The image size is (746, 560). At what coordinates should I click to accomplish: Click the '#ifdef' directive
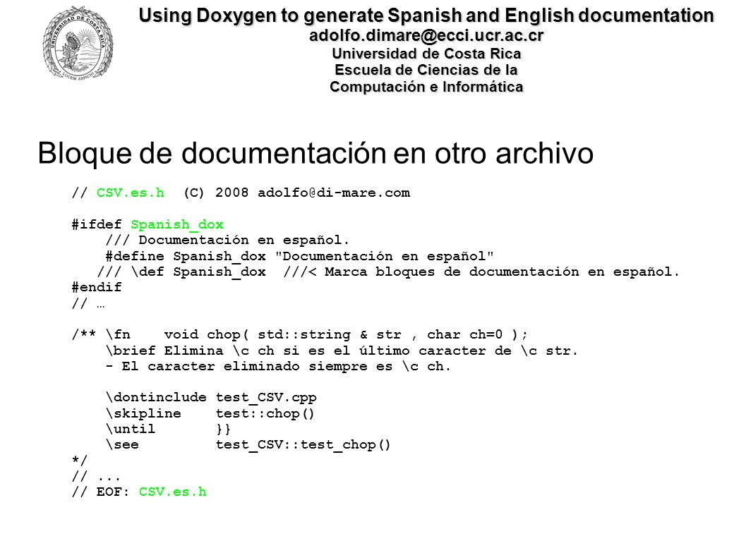click(97, 224)
